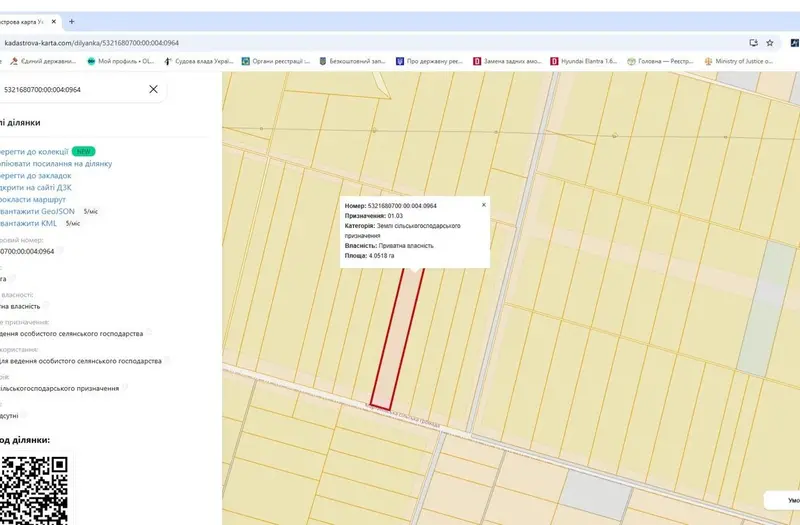This screenshot has width=800, height=525.
Task: Click 'Прокласти маршрут' route link
Action: [33, 199]
